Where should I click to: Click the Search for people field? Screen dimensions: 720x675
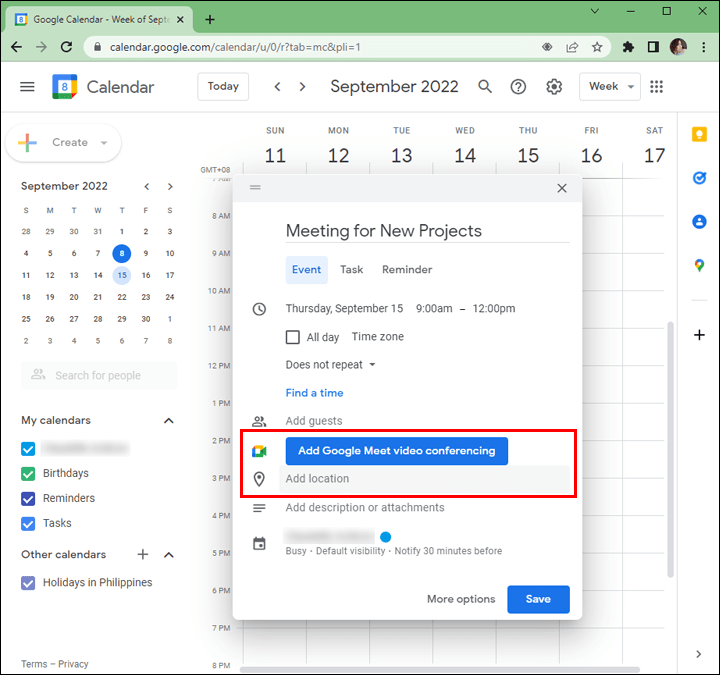tap(99, 376)
